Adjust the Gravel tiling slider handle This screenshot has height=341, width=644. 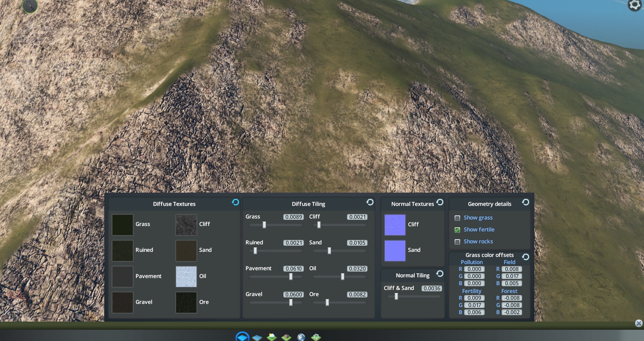click(291, 302)
